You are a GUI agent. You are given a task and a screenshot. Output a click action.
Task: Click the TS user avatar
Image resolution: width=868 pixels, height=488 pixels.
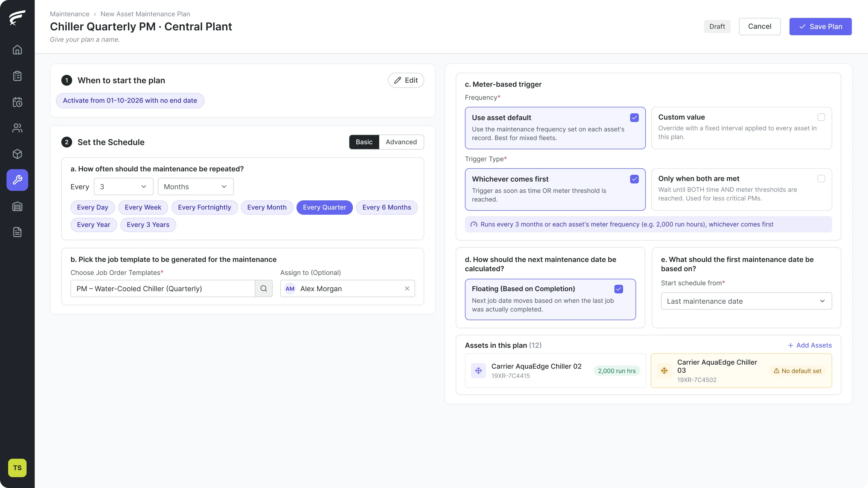point(17,468)
